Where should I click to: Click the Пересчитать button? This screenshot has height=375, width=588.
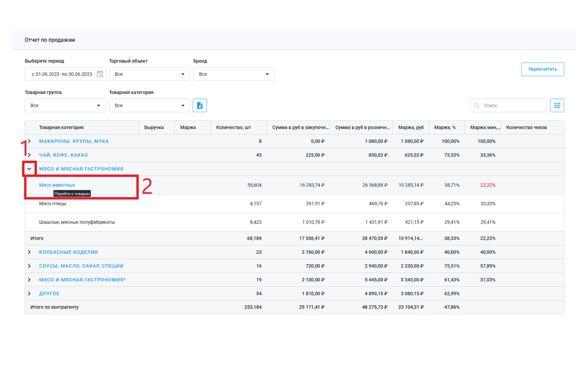pyautogui.click(x=542, y=69)
